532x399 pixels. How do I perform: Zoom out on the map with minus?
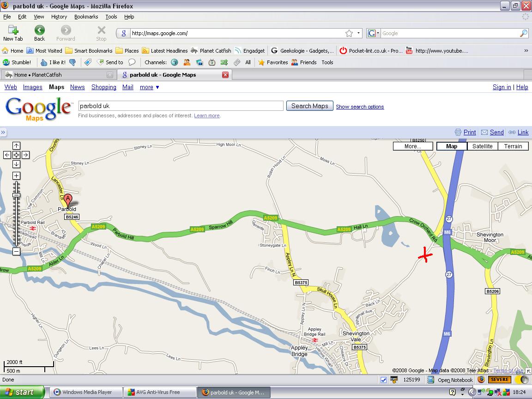pos(16,251)
